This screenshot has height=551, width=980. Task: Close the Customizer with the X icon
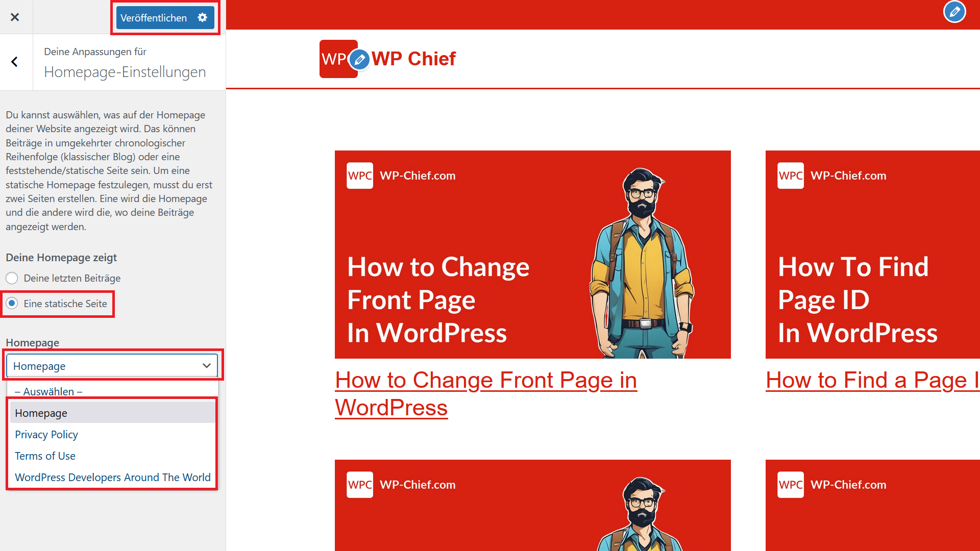click(x=15, y=17)
